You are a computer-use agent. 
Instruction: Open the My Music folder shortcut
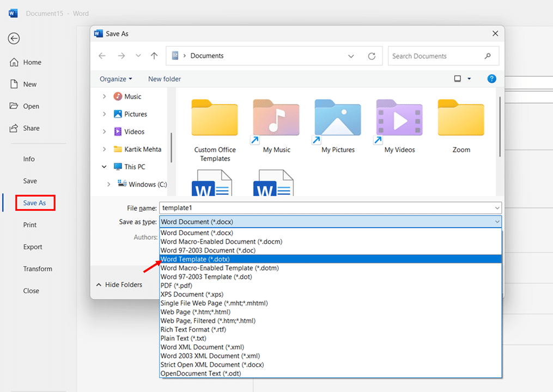[x=277, y=126]
